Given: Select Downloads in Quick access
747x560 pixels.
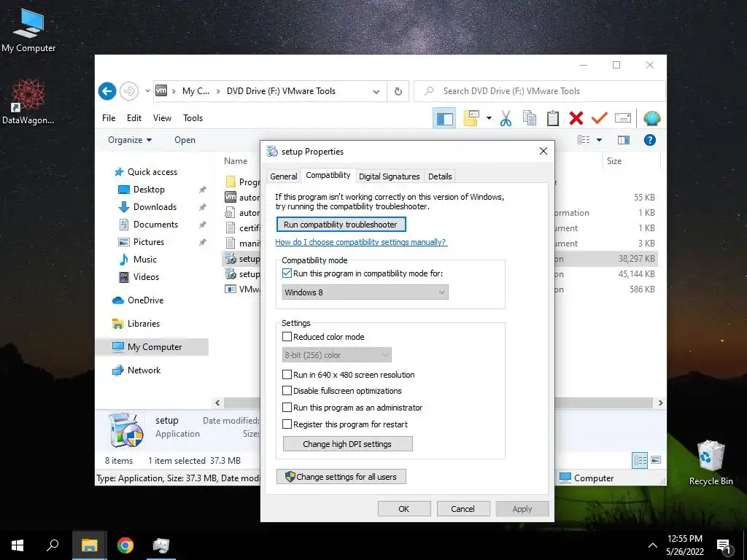Looking at the screenshot, I should click(x=155, y=206).
